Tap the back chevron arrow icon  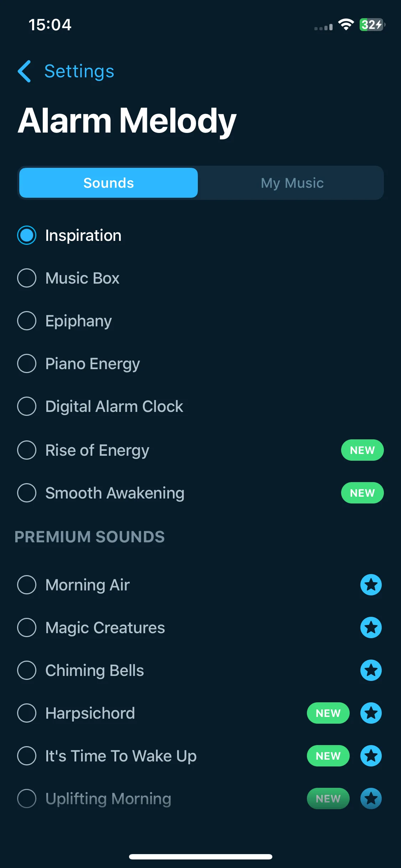pyautogui.click(x=24, y=71)
